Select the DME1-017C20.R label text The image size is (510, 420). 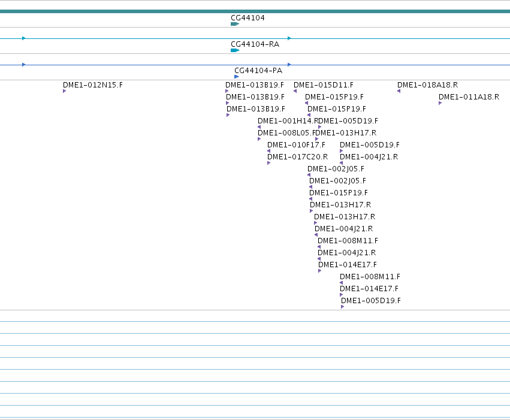[298, 157]
